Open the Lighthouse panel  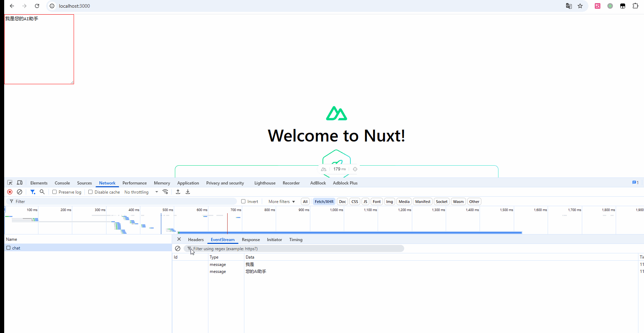(x=265, y=183)
